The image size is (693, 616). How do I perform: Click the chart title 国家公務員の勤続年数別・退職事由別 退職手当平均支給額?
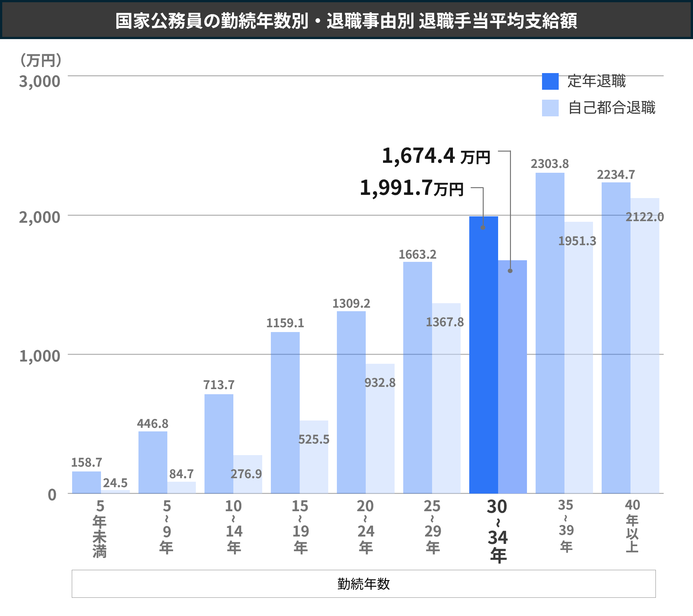[346, 21]
